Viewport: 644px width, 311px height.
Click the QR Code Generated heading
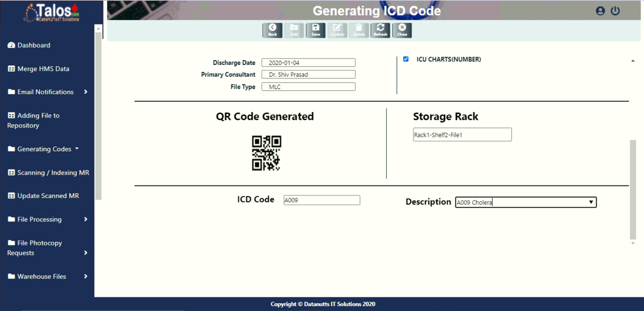265,116
